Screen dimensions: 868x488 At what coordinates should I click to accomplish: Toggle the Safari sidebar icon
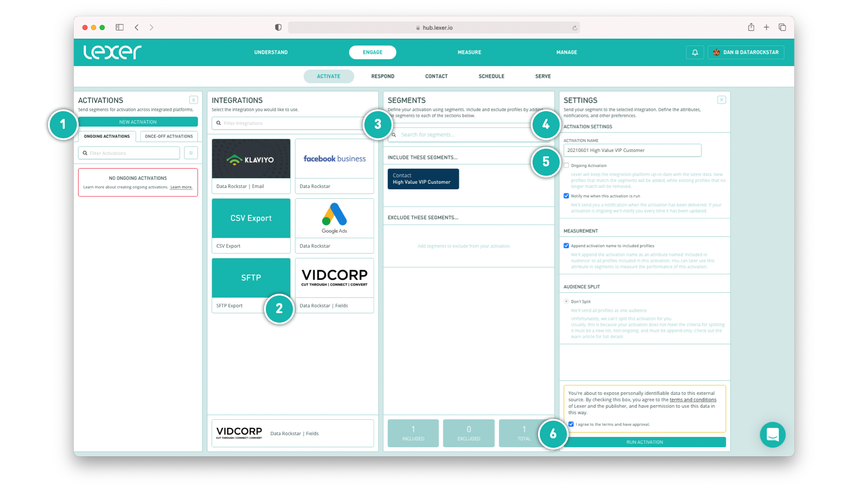click(120, 28)
